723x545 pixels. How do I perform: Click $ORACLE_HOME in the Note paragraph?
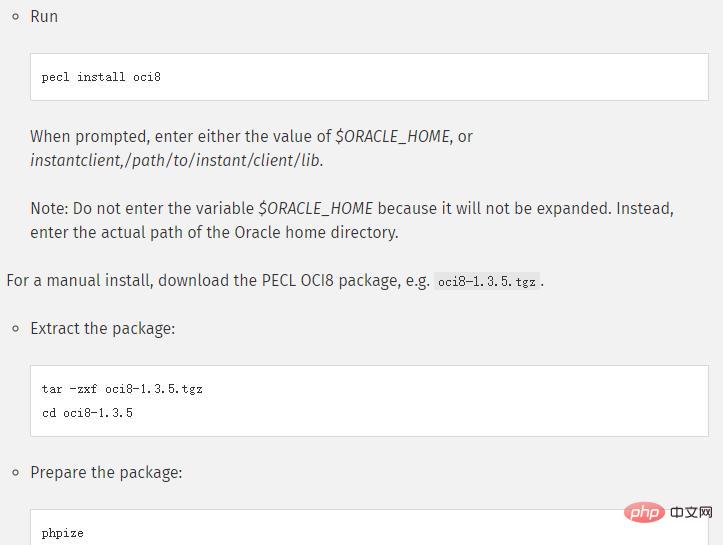click(x=315, y=208)
